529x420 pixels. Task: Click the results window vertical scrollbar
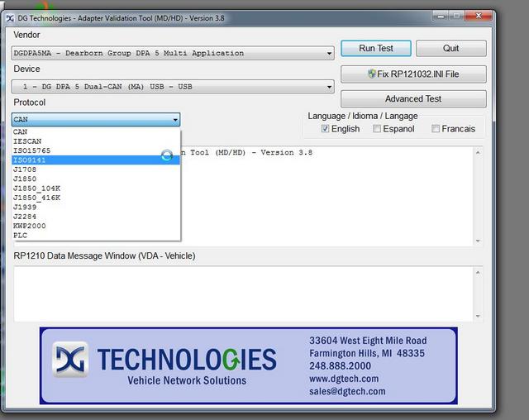[x=477, y=196]
